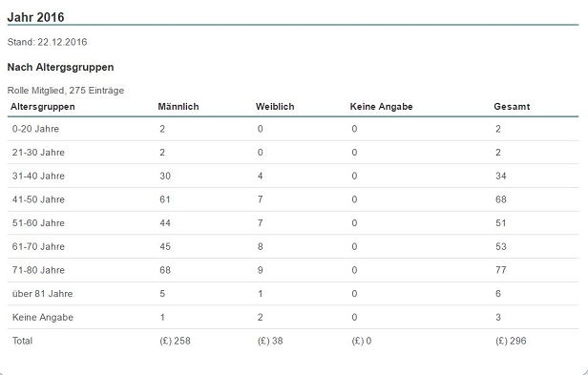Screen dimensions: 588x375
Task: Click Weiblich value 9 in 71-80 Jahre row
Action: pyautogui.click(x=261, y=270)
